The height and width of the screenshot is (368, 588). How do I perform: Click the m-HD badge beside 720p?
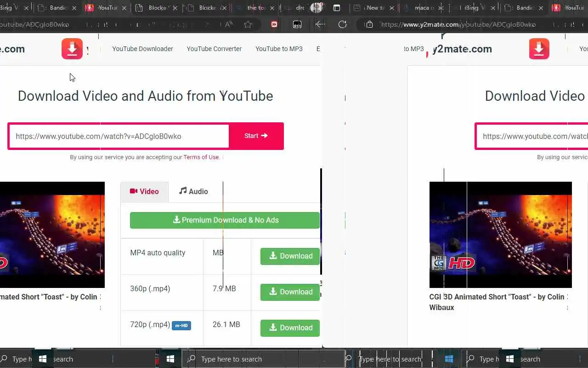(x=181, y=326)
